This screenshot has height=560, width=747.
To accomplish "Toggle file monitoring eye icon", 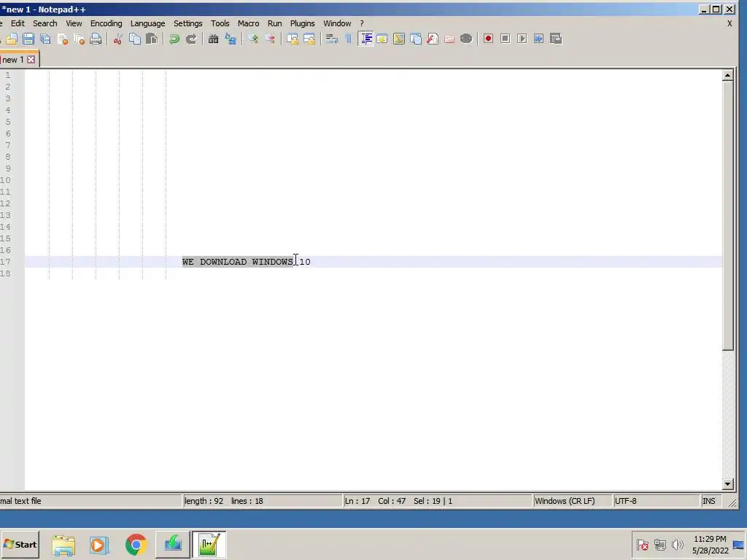I will tap(466, 39).
